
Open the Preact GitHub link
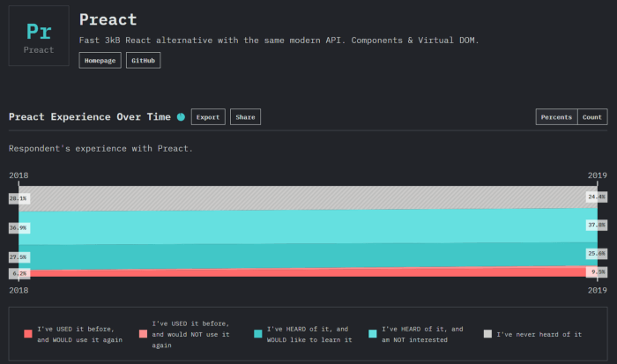click(x=143, y=60)
